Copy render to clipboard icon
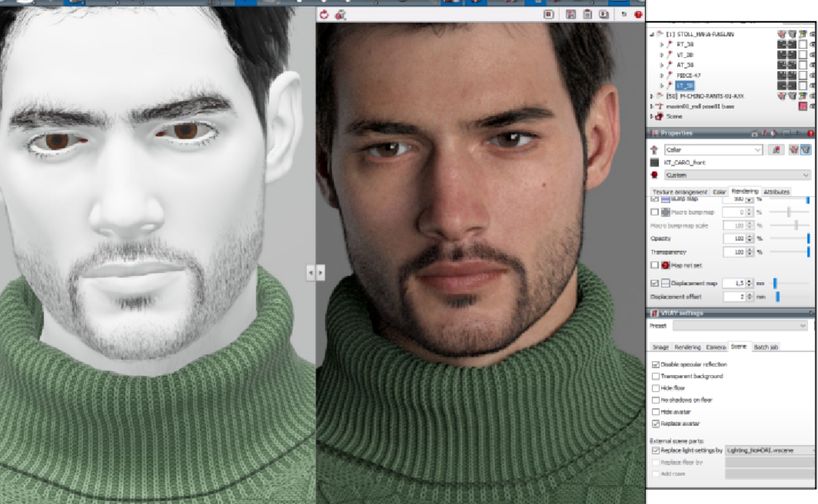Screen dimensions: 818x504 pos(587,14)
